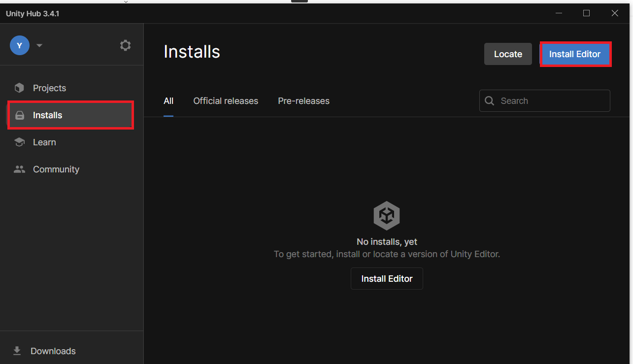This screenshot has height=364, width=633.
Task: Switch to the All tab
Action: (168, 101)
